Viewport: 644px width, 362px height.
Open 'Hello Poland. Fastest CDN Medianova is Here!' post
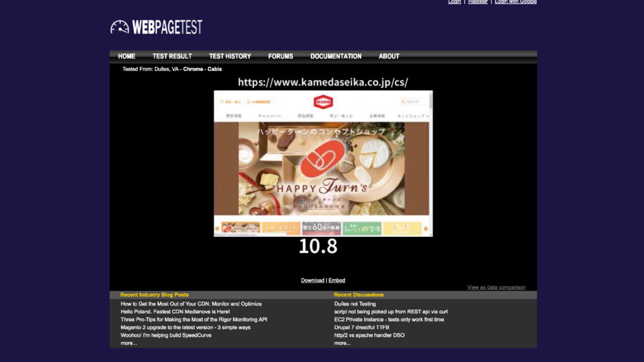click(175, 312)
